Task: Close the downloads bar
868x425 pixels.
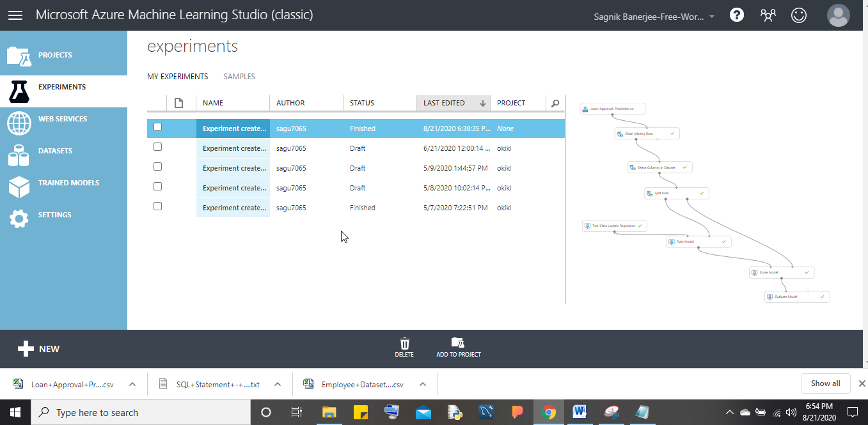Action: pos(862,383)
